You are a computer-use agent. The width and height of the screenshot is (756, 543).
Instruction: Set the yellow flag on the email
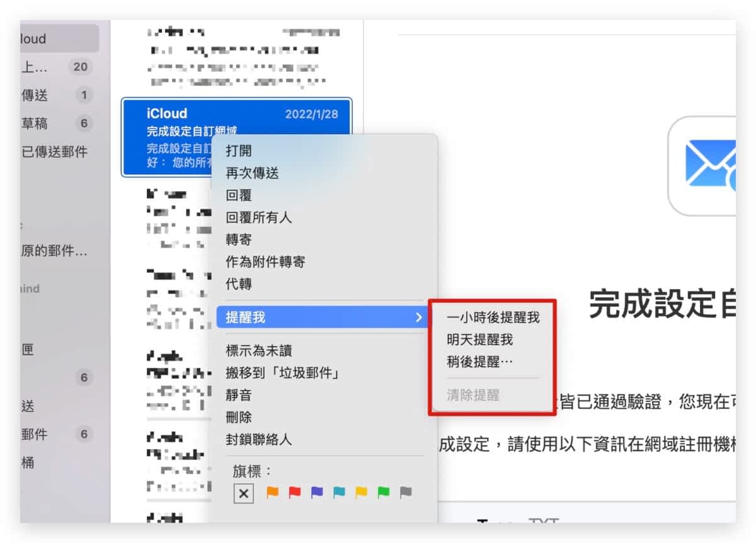[361, 493]
